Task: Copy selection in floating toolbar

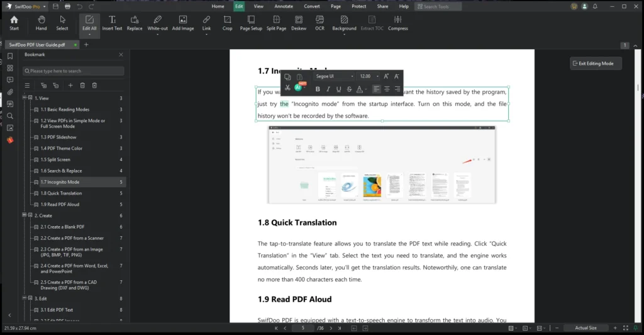Action: [x=287, y=76]
